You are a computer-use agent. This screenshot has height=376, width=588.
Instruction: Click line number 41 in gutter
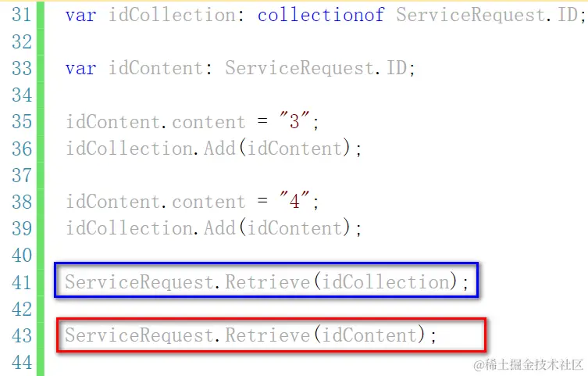pos(21,282)
